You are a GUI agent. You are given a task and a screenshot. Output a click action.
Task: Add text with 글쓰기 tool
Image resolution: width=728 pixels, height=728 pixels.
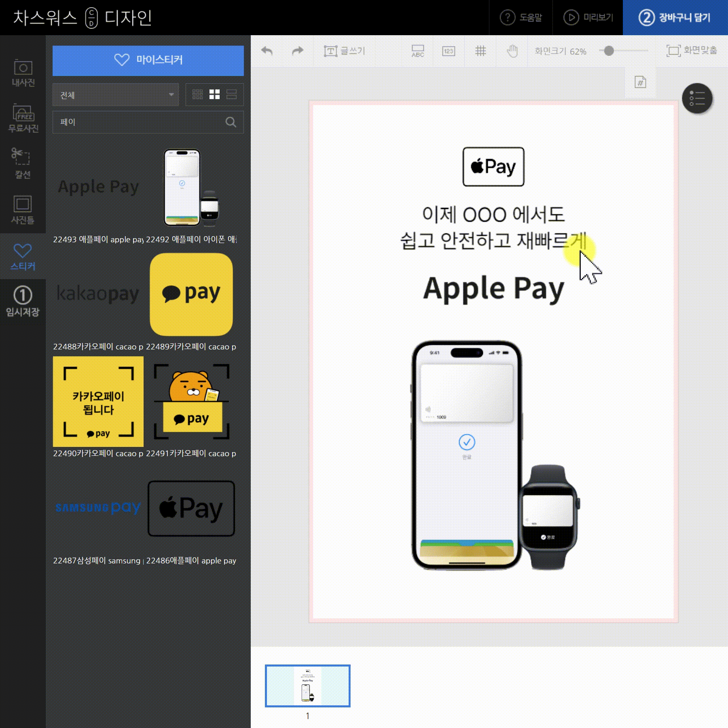(345, 51)
